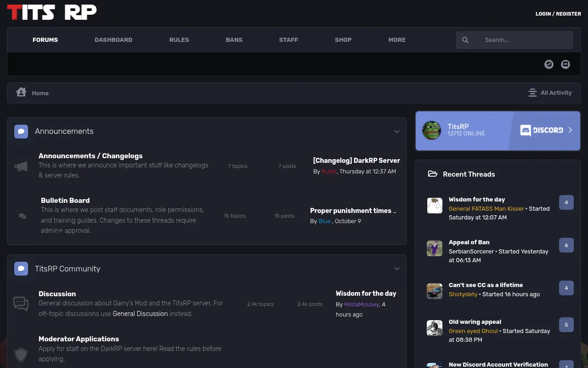Open the Moderator Applications forum
The height and width of the screenshot is (368, 588).
[79, 339]
